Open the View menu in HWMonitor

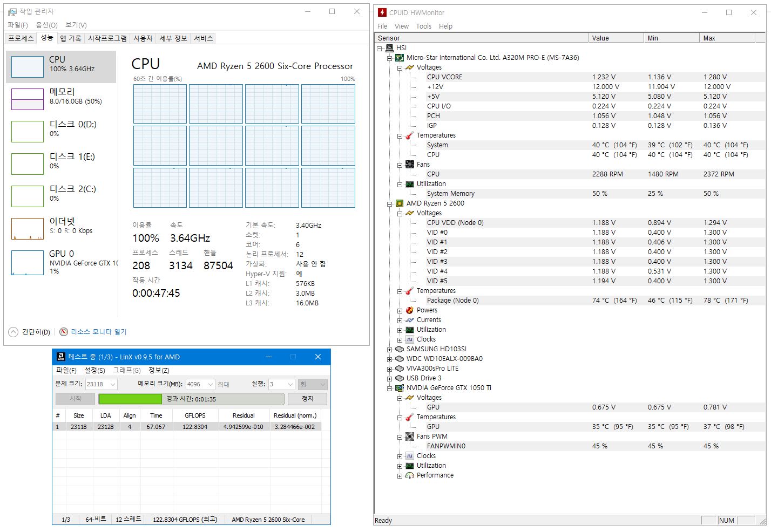click(x=402, y=26)
